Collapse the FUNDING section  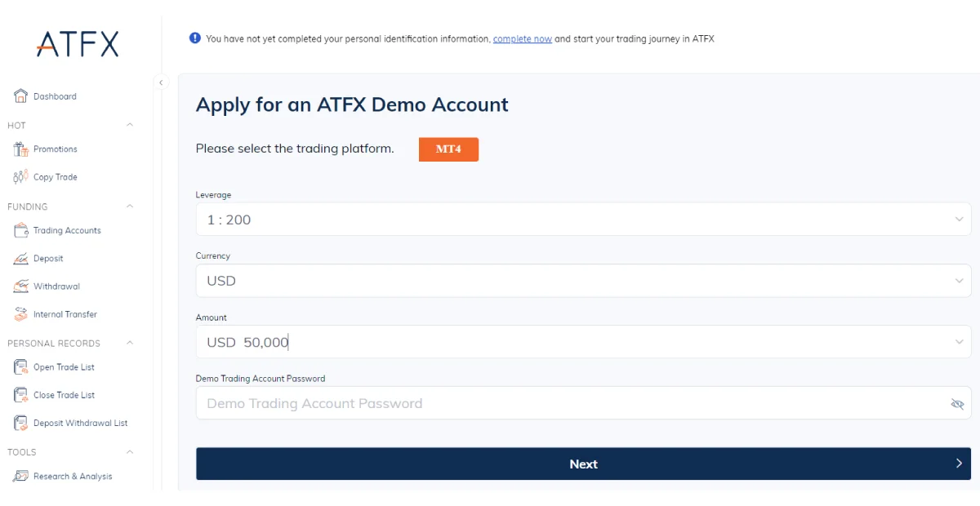tap(129, 206)
